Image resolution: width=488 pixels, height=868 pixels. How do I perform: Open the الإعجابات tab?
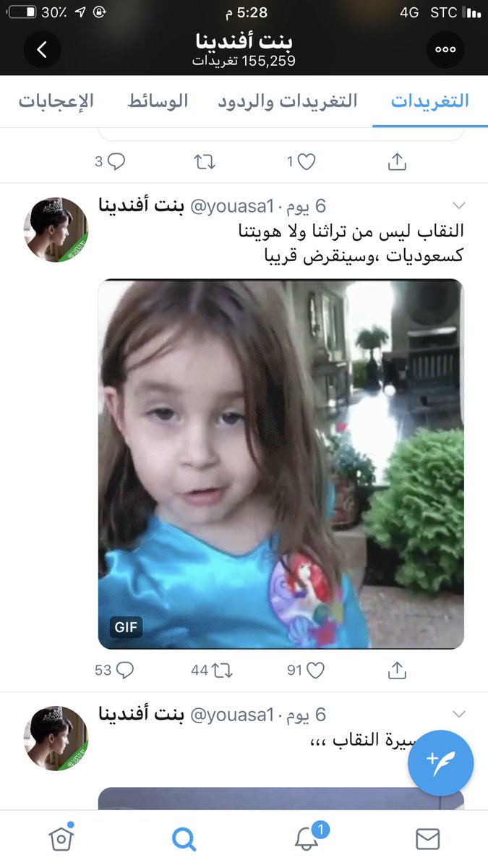coord(56,101)
